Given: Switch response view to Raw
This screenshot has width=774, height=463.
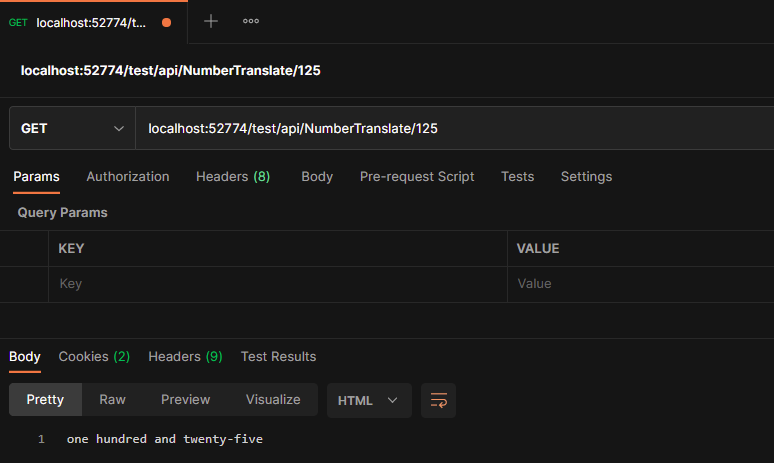Looking at the screenshot, I should 112,399.
